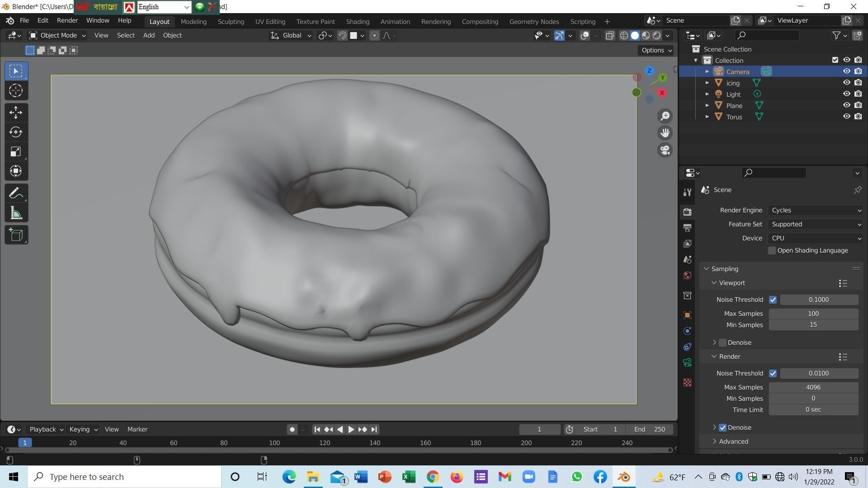Open the Physics properties tab
Screen dimensions: 868x488
pyautogui.click(x=687, y=331)
